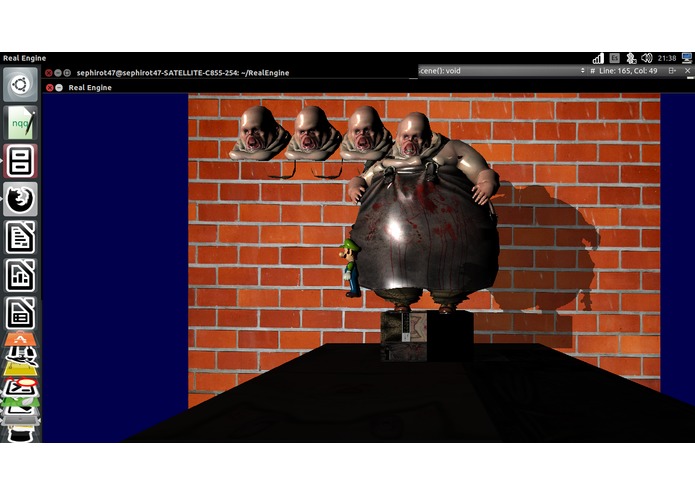Click the crate beneath the monster's feet
This screenshot has width=695, height=494.
coord(426,335)
